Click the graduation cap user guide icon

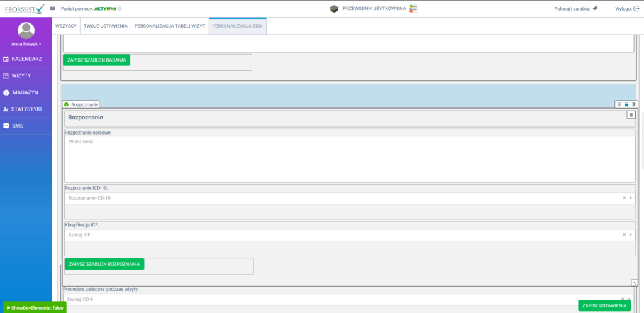point(334,9)
